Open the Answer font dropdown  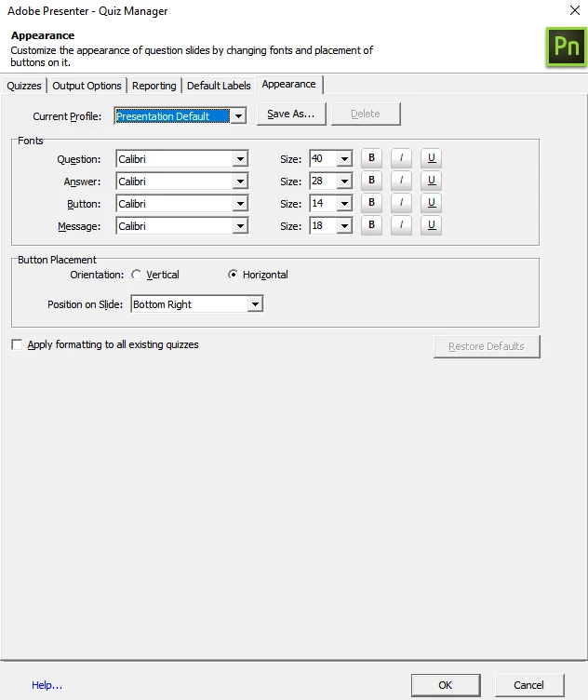pyautogui.click(x=182, y=182)
